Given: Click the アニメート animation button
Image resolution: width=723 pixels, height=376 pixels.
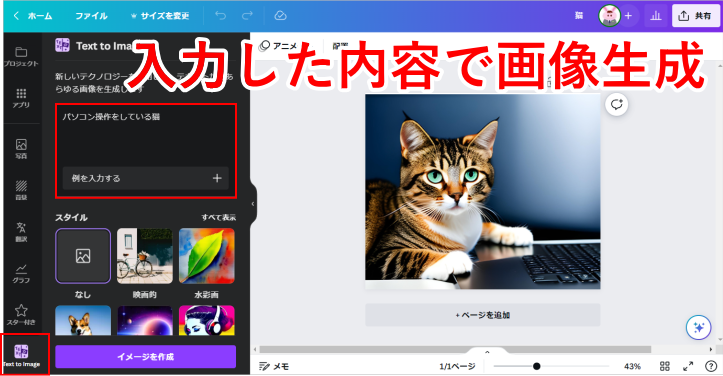Looking at the screenshot, I should (x=279, y=46).
